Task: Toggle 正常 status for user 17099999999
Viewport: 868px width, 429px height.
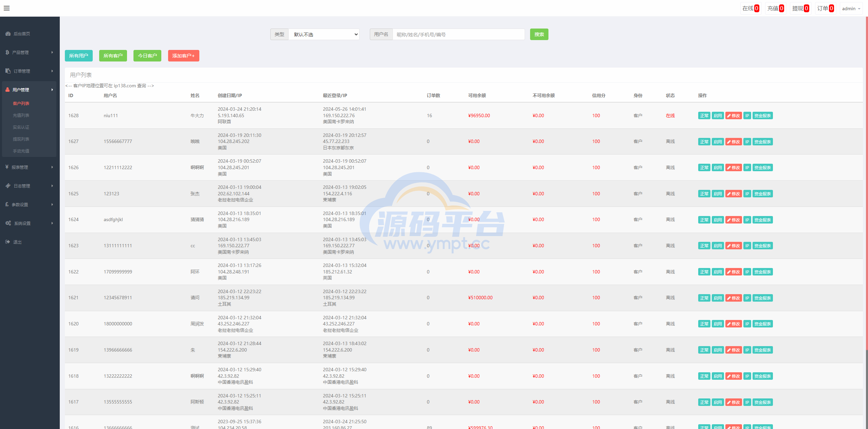Action: coord(704,272)
